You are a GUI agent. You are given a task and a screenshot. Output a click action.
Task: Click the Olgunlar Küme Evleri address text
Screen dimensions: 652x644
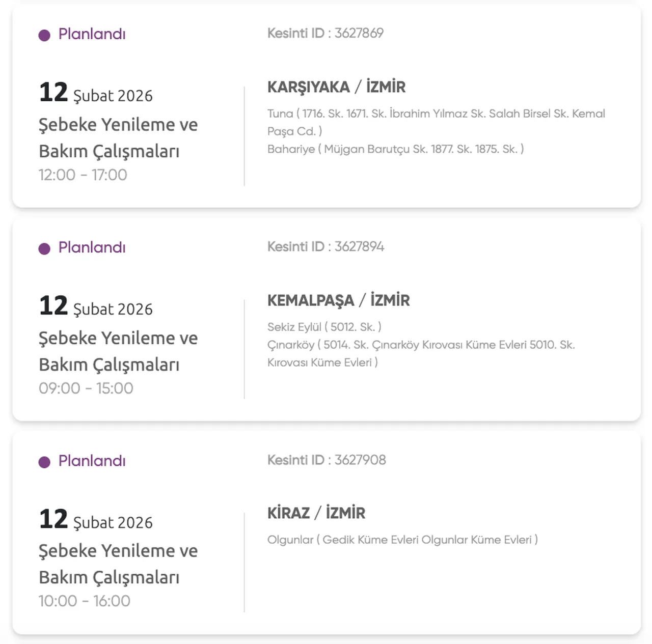(402, 540)
